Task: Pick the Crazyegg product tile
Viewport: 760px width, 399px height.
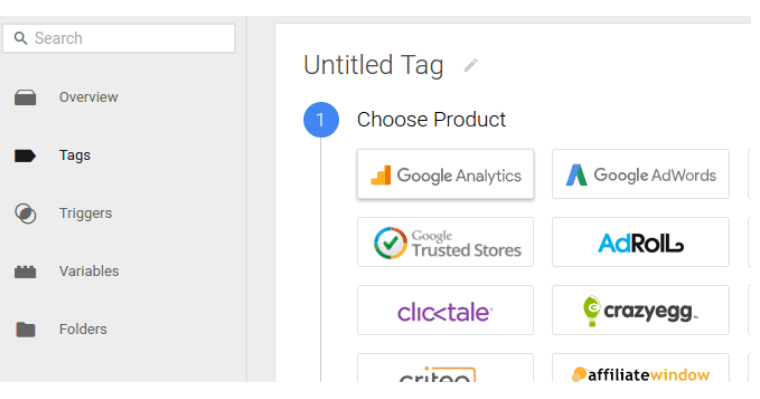Action: pos(640,310)
